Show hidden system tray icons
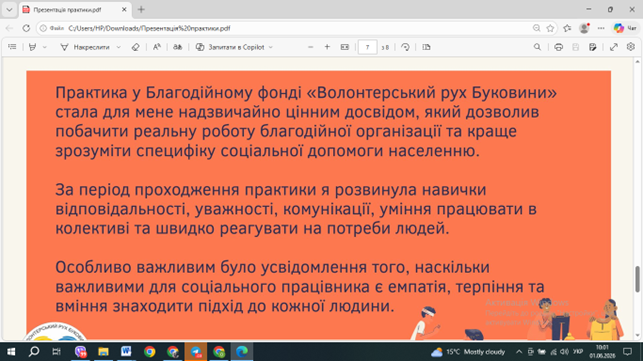This screenshot has height=361, width=643. (x=519, y=352)
